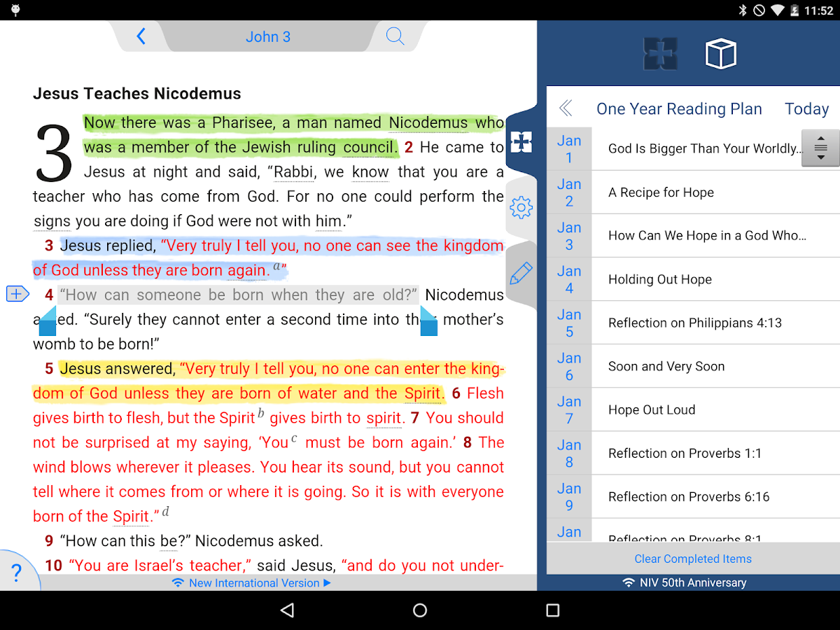This screenshot has width=840, height=630.
Task: Grab the right blue selection handle
Action: (428, 321)
